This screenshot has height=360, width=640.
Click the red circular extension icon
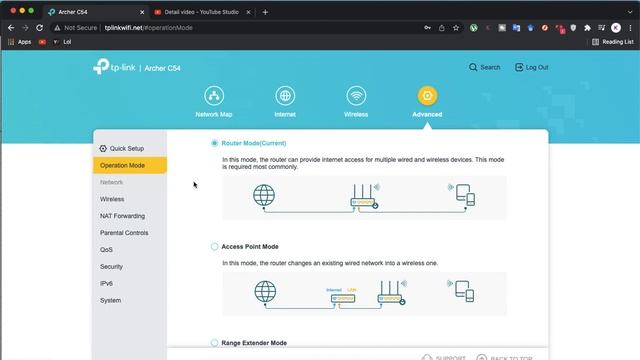tap(544, 28)
